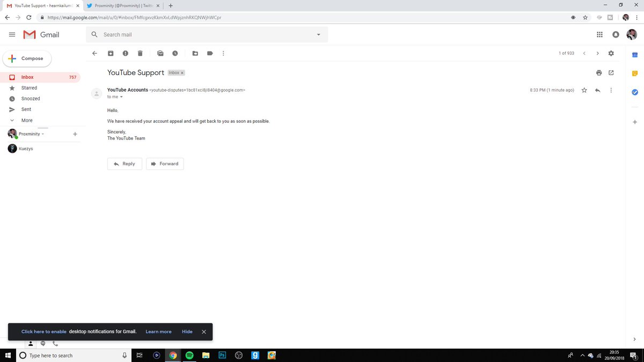Open the toolbar's More options dots
Image resolution: width=644 pixels, height=362 pixels.
point(223,53)
